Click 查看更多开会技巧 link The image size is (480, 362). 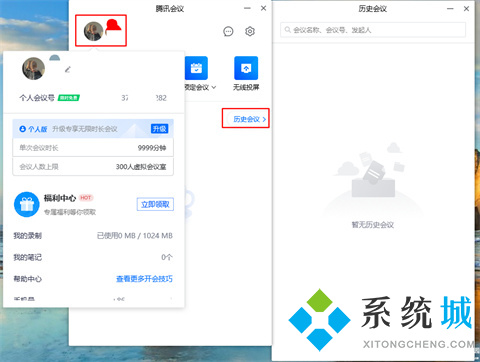point(144,279)
